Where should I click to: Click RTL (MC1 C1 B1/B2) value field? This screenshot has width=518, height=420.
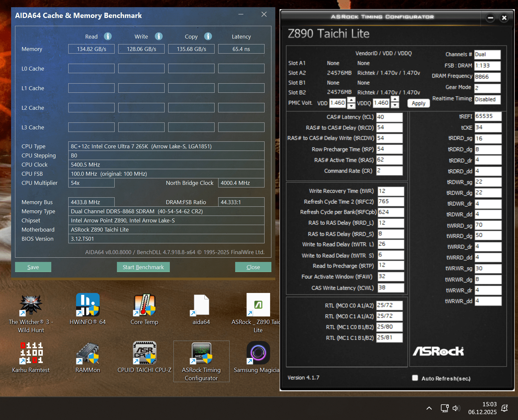point(389,338)
